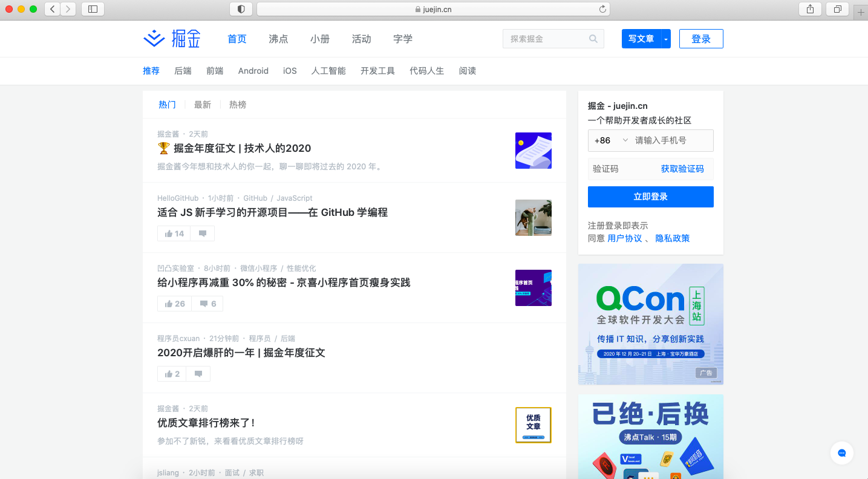Focus the phone number input field
The width and height of the screenshot is (868, 479).
click(x=673, y=140)
